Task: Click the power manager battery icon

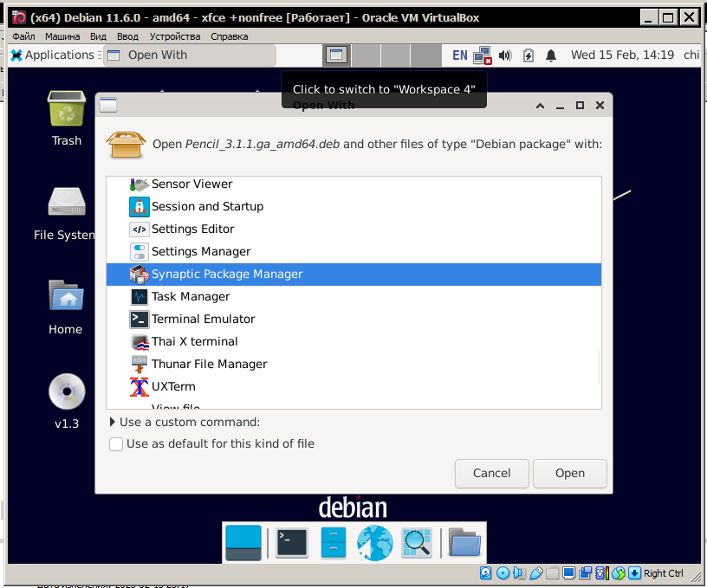Action: point(528,56)
